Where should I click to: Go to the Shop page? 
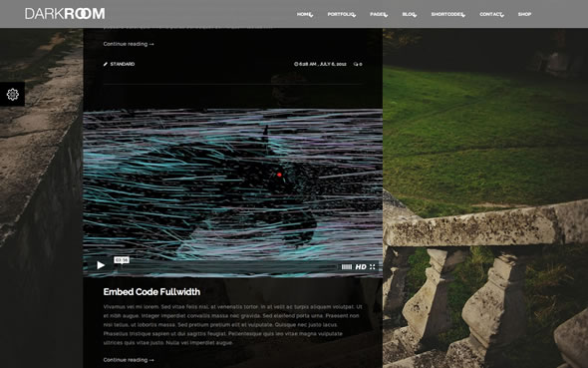click(x=524, y=14)
